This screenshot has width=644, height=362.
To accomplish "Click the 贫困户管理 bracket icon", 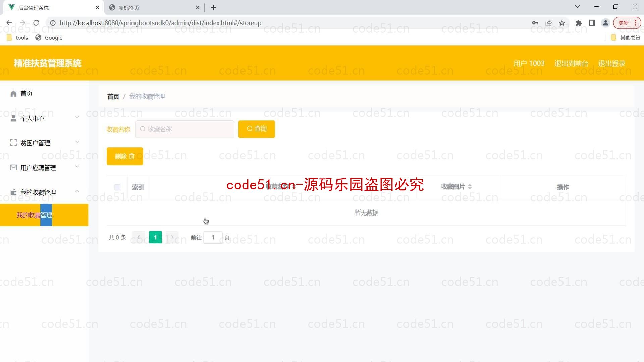I will [x=13, y=143].
